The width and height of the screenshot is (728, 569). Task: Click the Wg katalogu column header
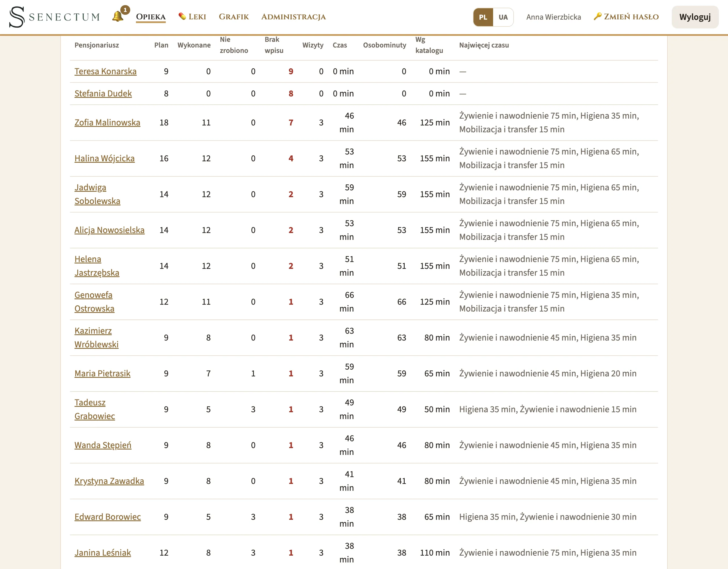(429, 45)
